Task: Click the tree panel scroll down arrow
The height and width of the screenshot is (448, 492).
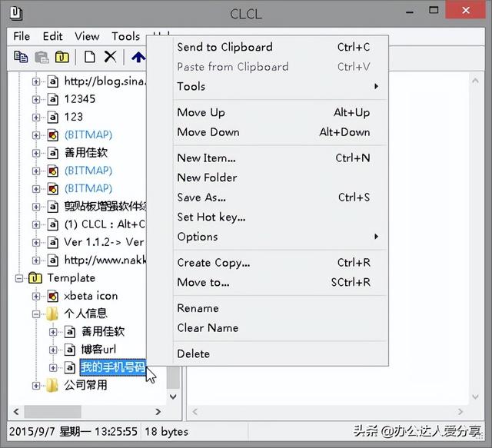Action: pos(173,397)
